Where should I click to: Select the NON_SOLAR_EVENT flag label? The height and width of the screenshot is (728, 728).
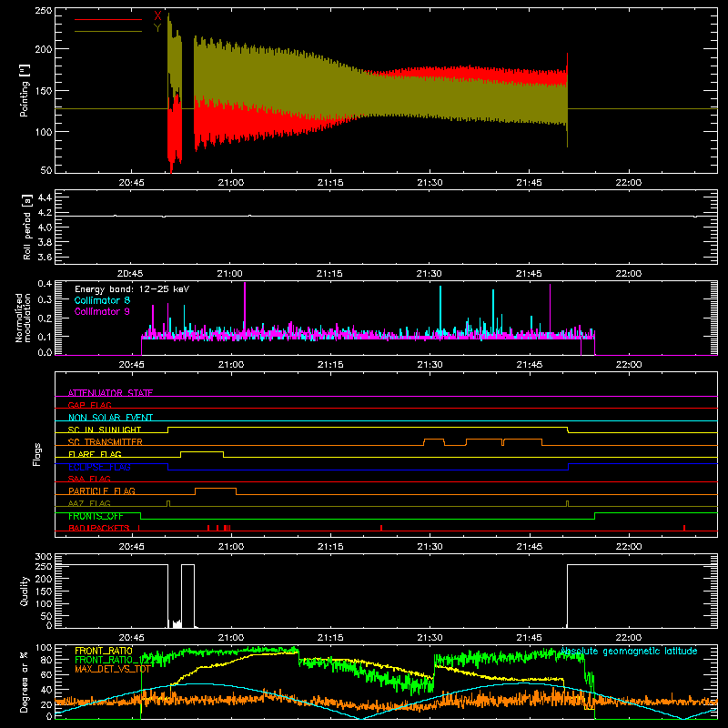point(110,418)
